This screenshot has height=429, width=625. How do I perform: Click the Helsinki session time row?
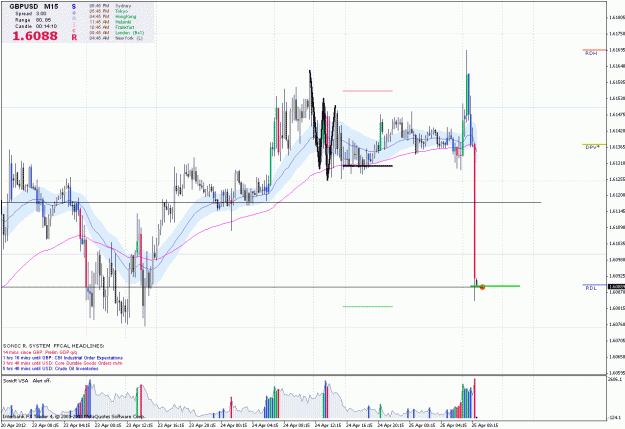click(110, 22)
